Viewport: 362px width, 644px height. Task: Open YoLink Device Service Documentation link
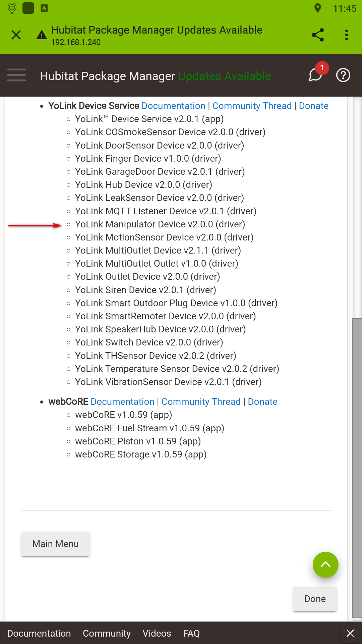(x=173, y=106)
